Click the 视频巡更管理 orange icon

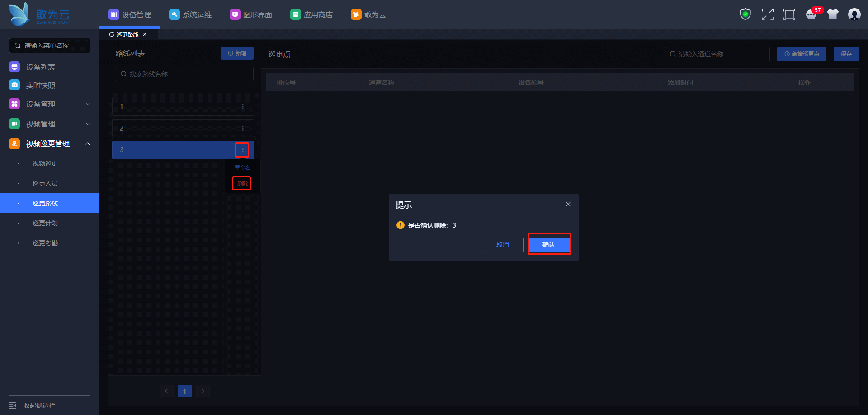pos(14,144)
